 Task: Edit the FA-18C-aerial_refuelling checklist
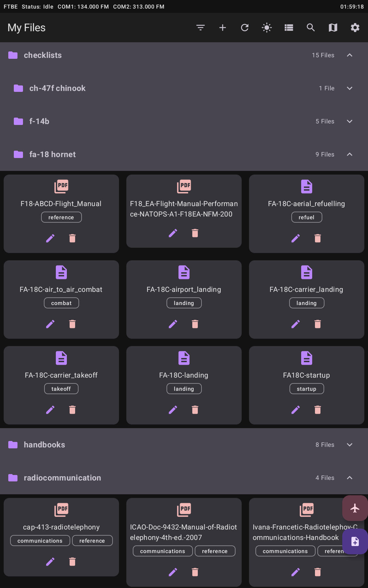click(295, 238)
